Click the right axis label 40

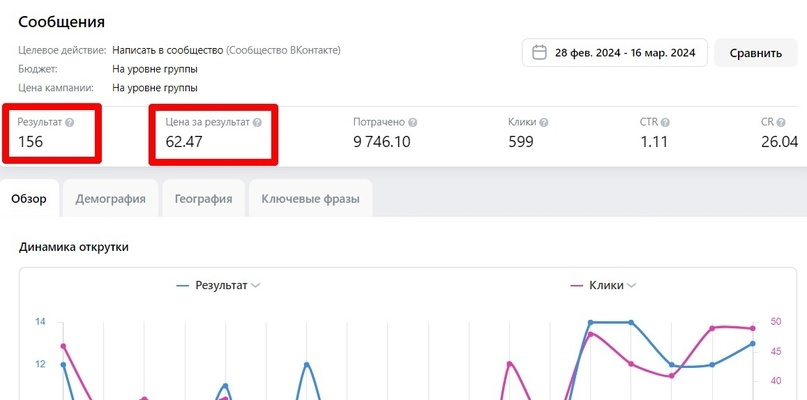pos(776,381)
